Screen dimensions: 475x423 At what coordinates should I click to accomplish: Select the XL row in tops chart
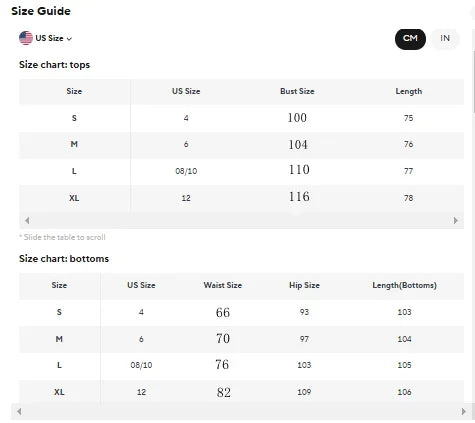(241, 198)
